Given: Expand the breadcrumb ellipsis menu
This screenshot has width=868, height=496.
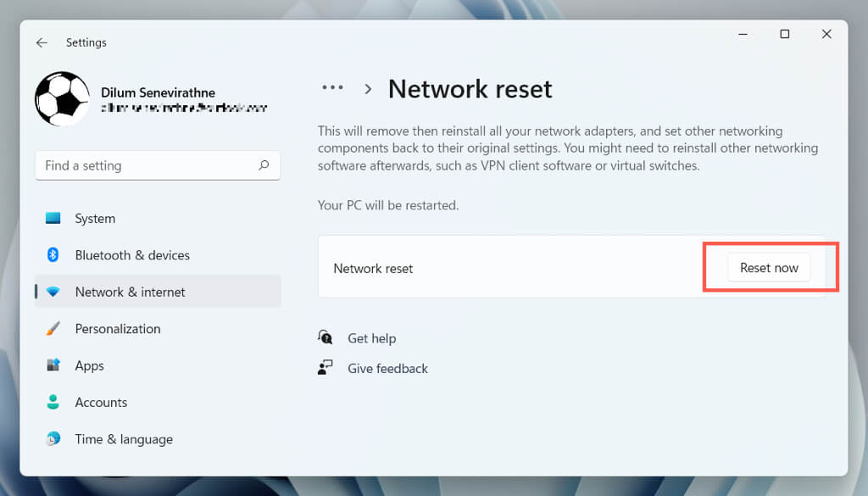Looking at the screenshot, I should pos(332,88).
